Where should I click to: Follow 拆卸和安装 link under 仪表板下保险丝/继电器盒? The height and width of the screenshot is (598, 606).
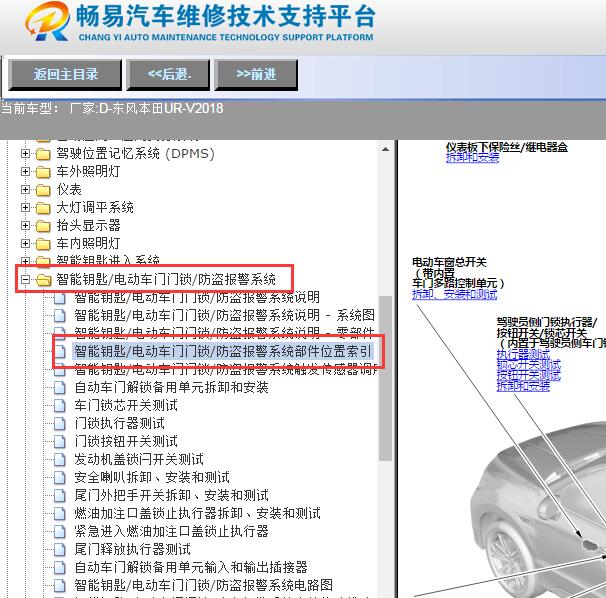tap(472, 157)
